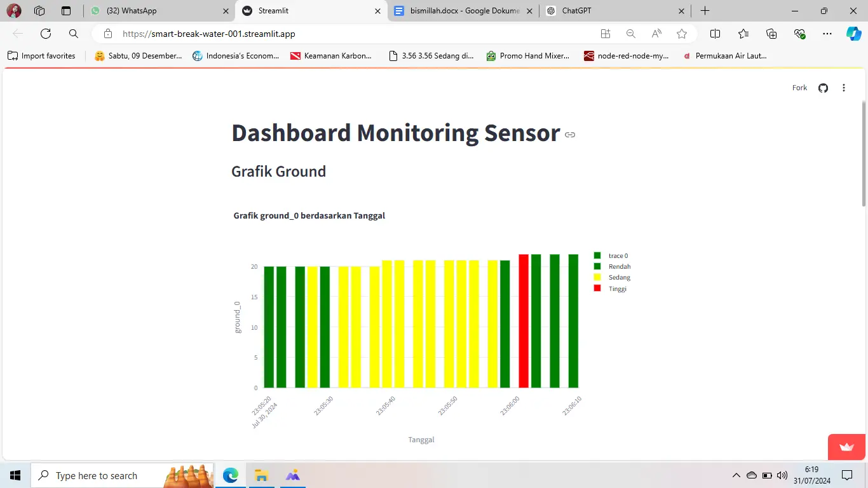Click the red Streamlit crown badge

(x=846, y=447)
